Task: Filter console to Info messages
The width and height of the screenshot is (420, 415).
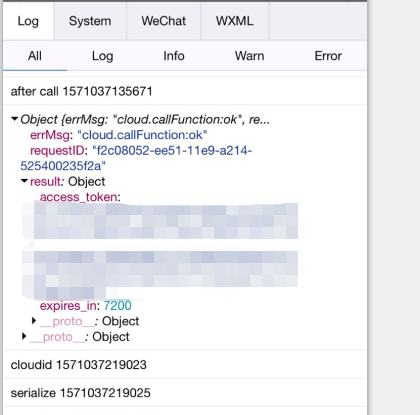Action: click(x=174, y=56)
